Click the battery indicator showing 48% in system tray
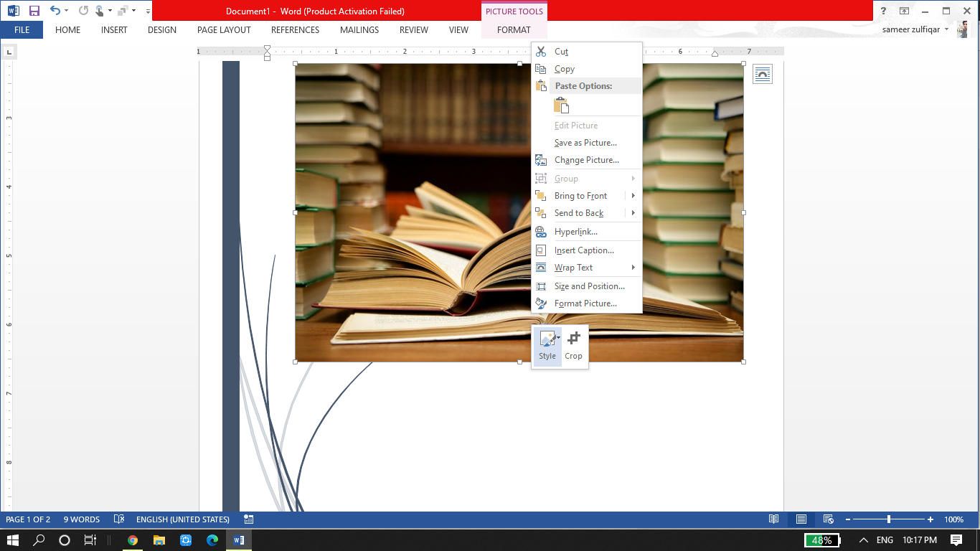 (822, 540)
